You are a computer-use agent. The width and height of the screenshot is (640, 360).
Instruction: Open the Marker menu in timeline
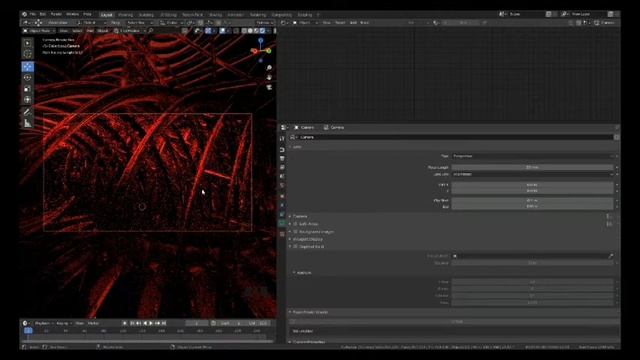pos(93,323)
